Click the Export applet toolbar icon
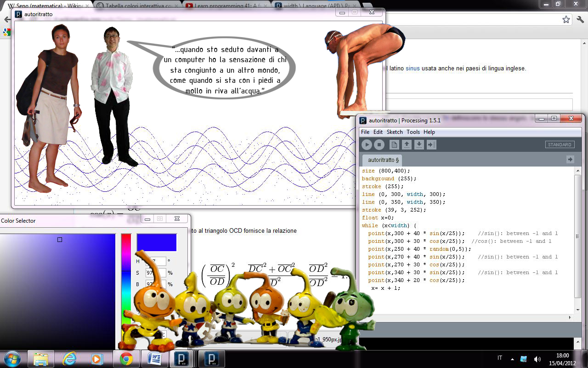 click(x=431, y=145)
